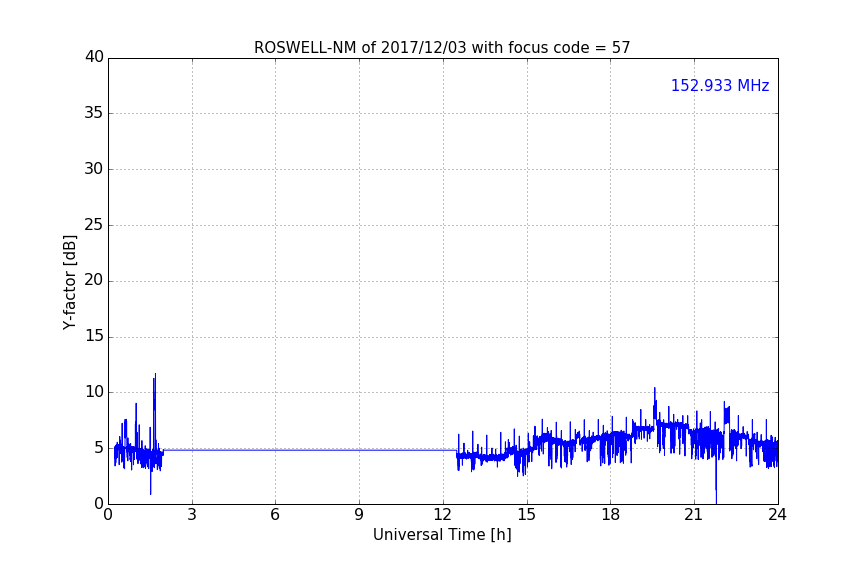Click x-axis tick label '9'
The image size is (864, 576).
(359, 515)
